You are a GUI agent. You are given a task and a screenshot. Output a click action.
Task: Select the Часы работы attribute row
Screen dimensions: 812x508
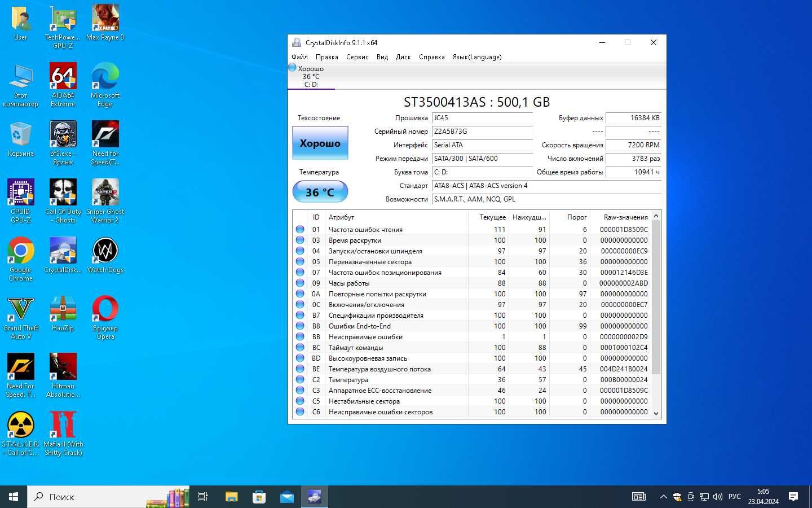[x=472, y=283]
